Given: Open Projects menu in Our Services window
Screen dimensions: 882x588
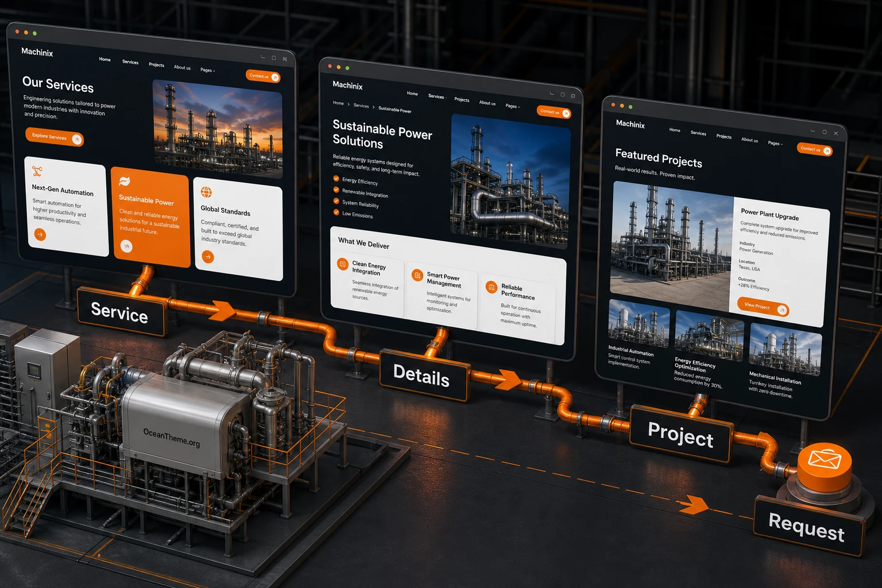Looking at the screenshot, I should pos(156,65).
